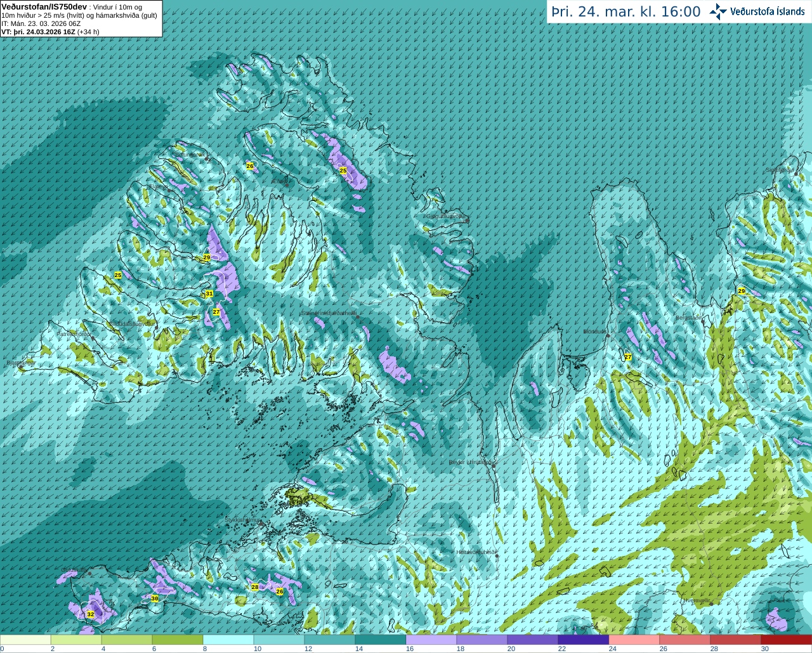Select the yellow gust marker labeled 32
This screenshot has height=653, width=812.
tap(90, 614)
